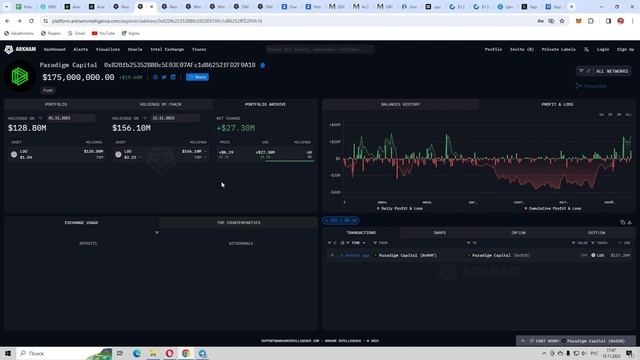The height and width of the screenshot is (360, 640).
Task: Open the Oracle nav item
Action: pyautogui.click(x=135, y=49)
